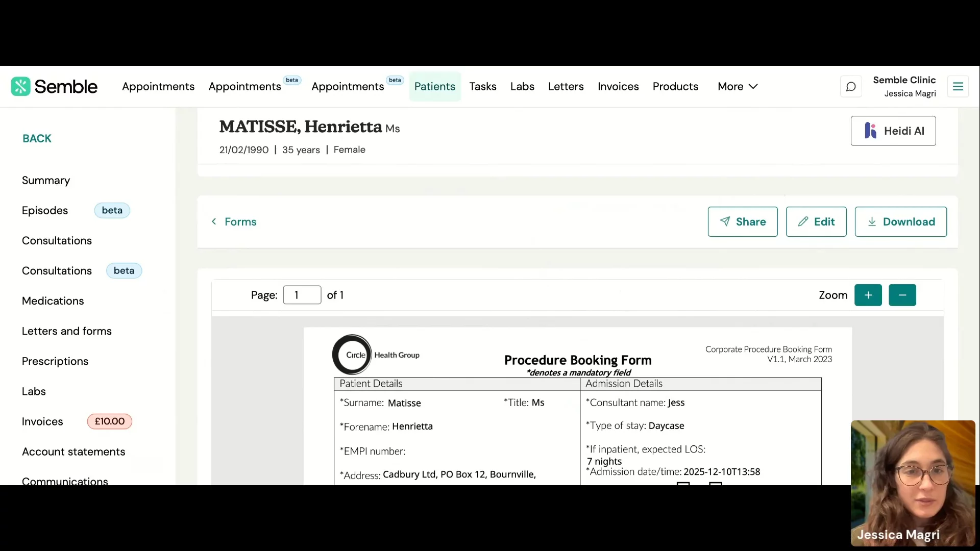Open Letters and forms sidebar section

click(67, 331)
